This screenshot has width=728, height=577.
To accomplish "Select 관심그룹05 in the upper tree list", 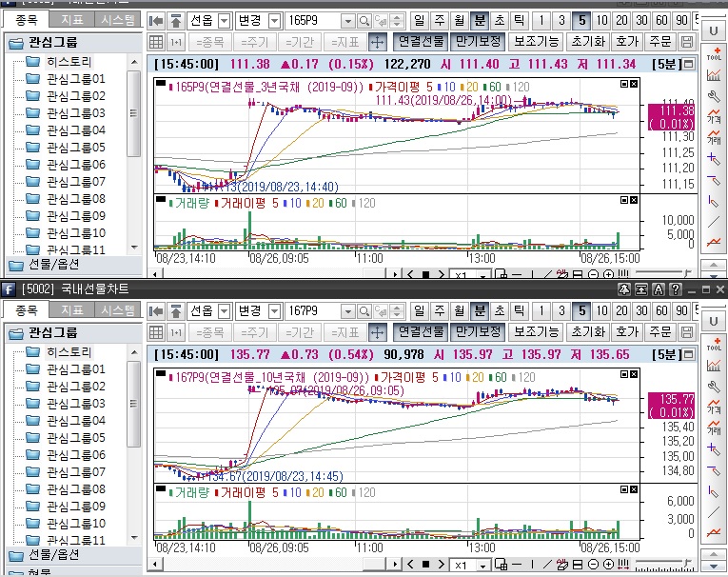I will (76, 148).
